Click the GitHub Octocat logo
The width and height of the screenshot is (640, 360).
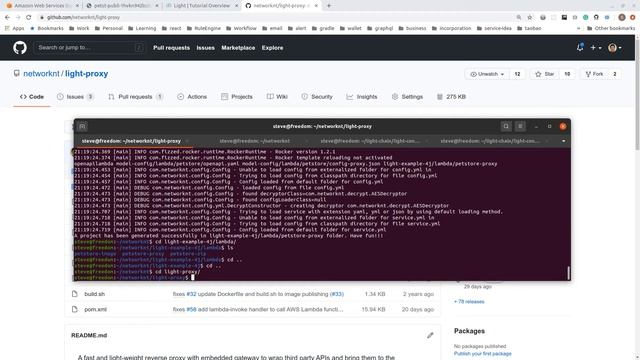click(x=20, y=48)
